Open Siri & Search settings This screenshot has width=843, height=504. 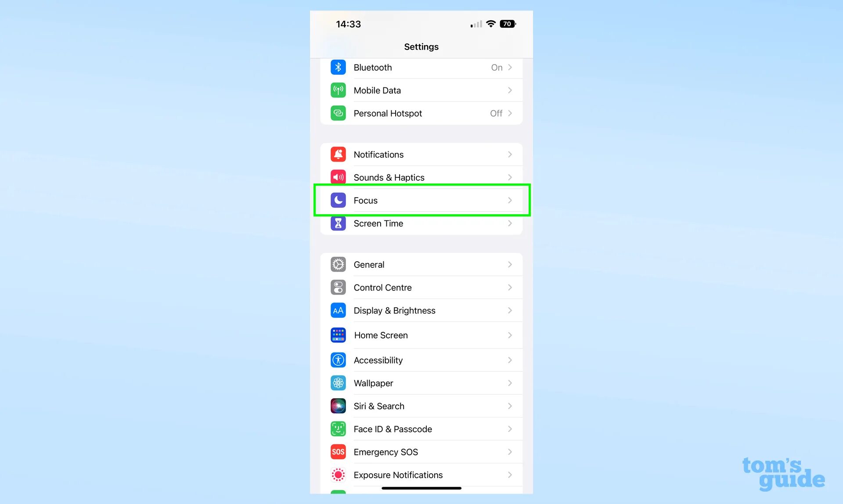tap(421, 406)
